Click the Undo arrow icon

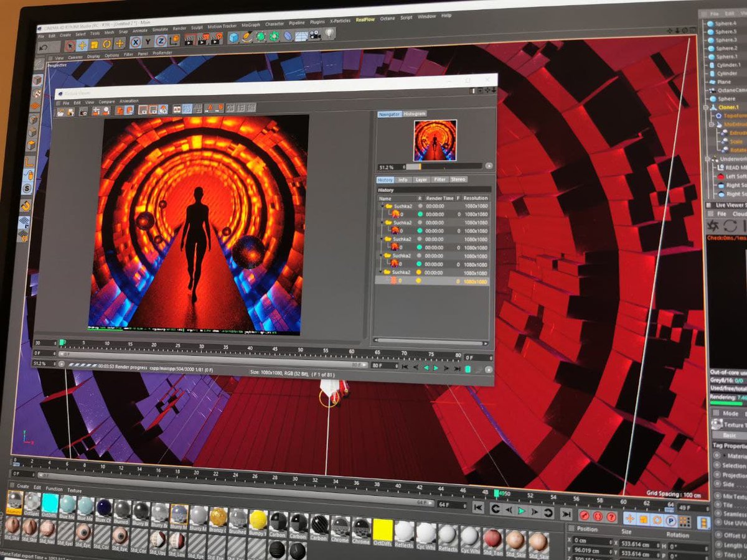tap(44, 46)
